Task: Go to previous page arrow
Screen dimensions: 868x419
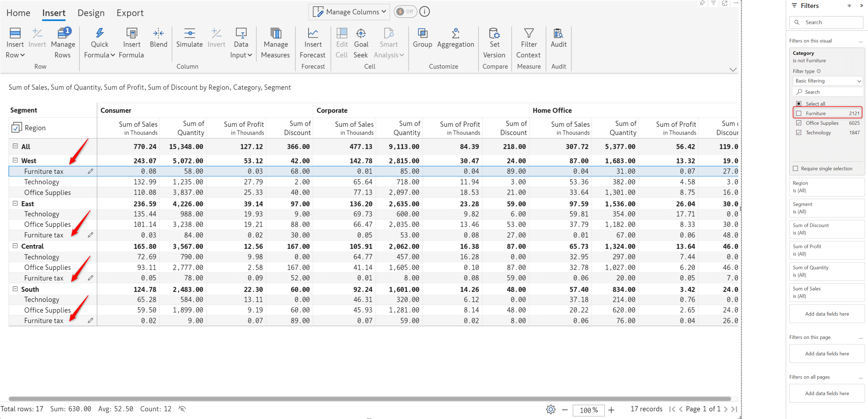Action: click(x=681, y=409)
